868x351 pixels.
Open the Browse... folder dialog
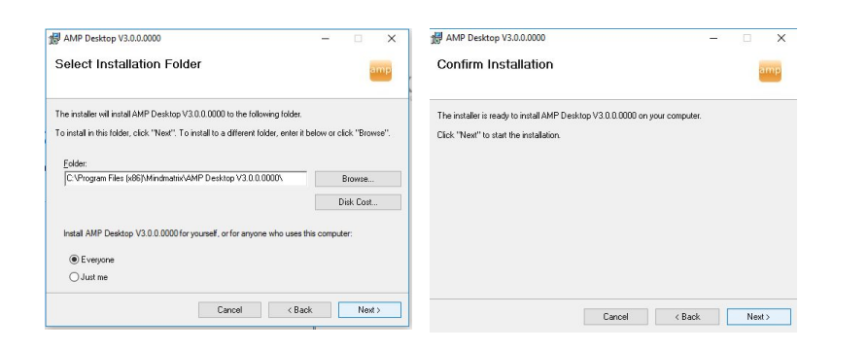tap(358, 179)
